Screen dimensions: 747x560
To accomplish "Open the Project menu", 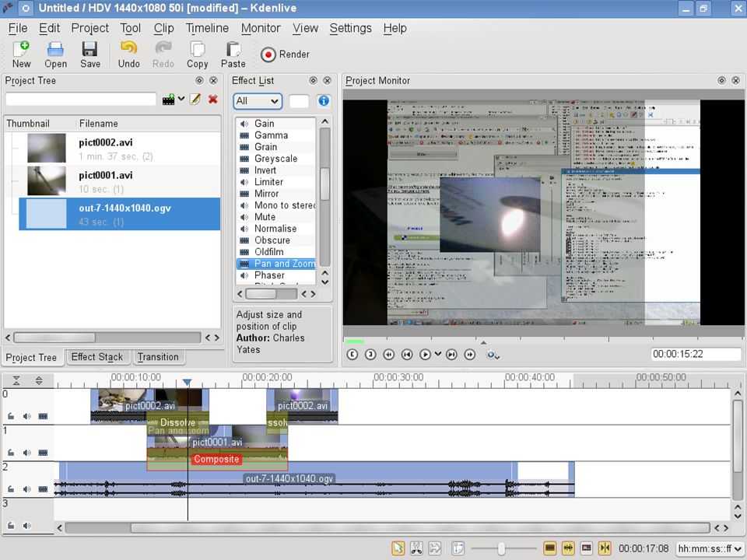I will pyautogui.click(x=90, y=28).
